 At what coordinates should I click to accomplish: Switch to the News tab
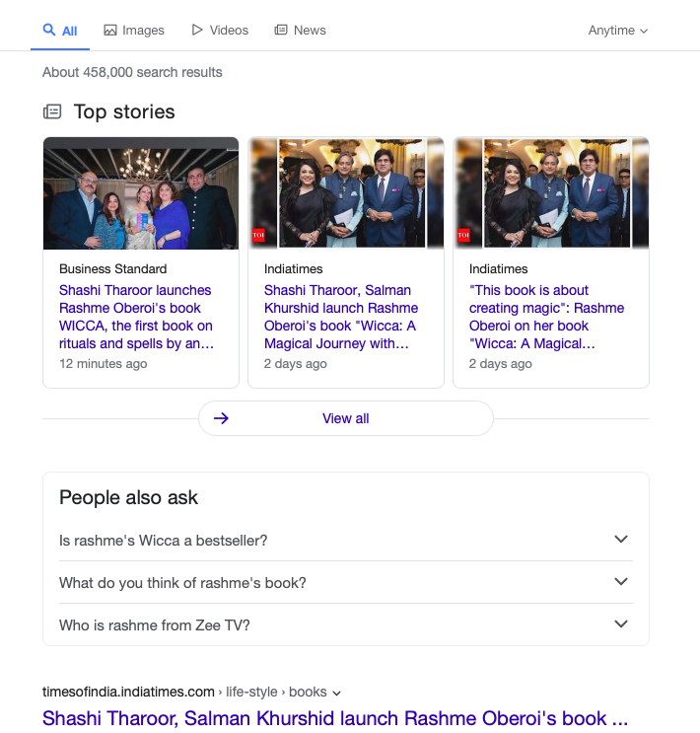click(300, 31)
